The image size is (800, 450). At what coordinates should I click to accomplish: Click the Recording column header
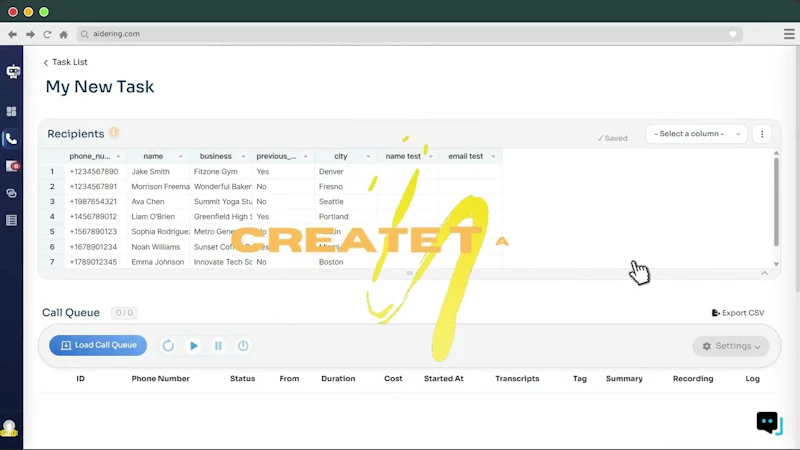click(x=693, y=379)
